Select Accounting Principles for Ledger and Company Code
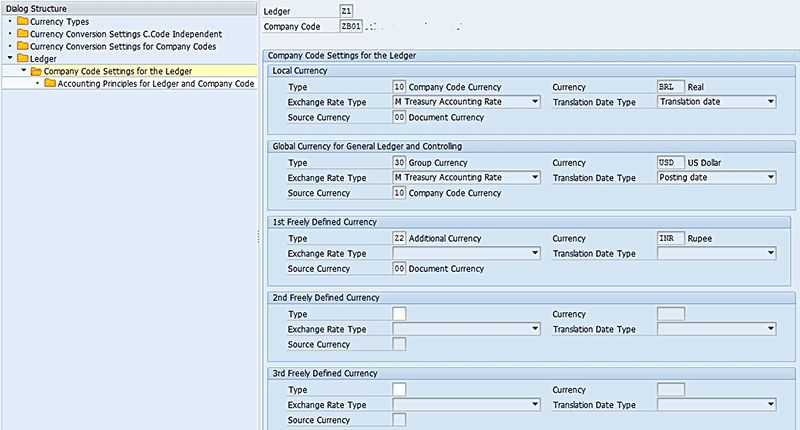 (x=156, y=84)
